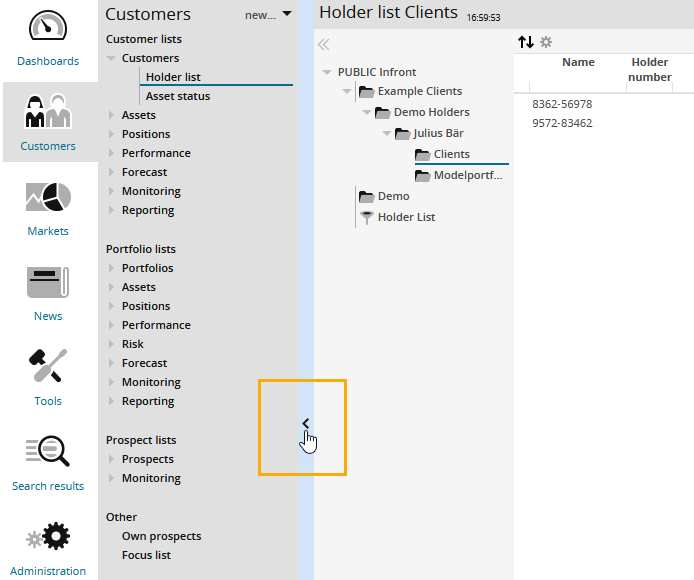Select Focus list menu entry
Screen dimensions: 694x580
point(147,555)
